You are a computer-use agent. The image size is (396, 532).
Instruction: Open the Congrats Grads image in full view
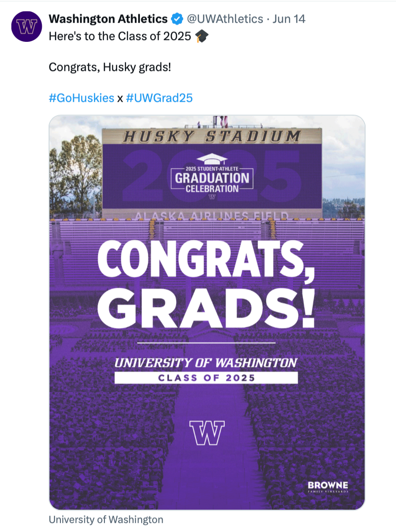click(x=207, y=312)
